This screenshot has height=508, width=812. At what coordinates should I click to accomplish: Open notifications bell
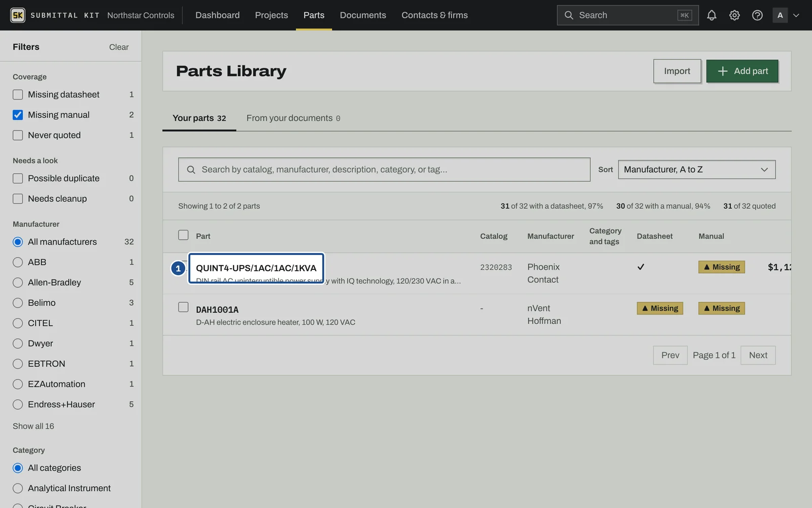coord(712,15)
